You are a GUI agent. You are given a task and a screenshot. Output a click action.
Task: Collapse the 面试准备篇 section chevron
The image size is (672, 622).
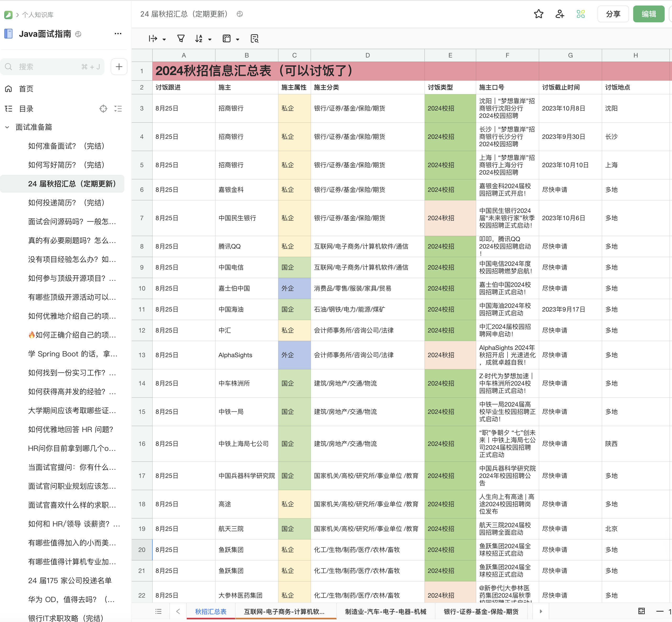tap(7, 127)
